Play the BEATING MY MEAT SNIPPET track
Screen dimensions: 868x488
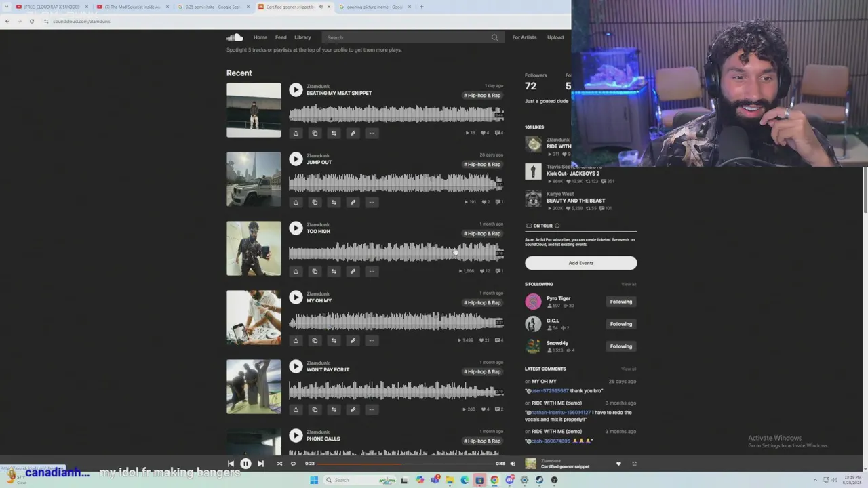tap(296, 89)
